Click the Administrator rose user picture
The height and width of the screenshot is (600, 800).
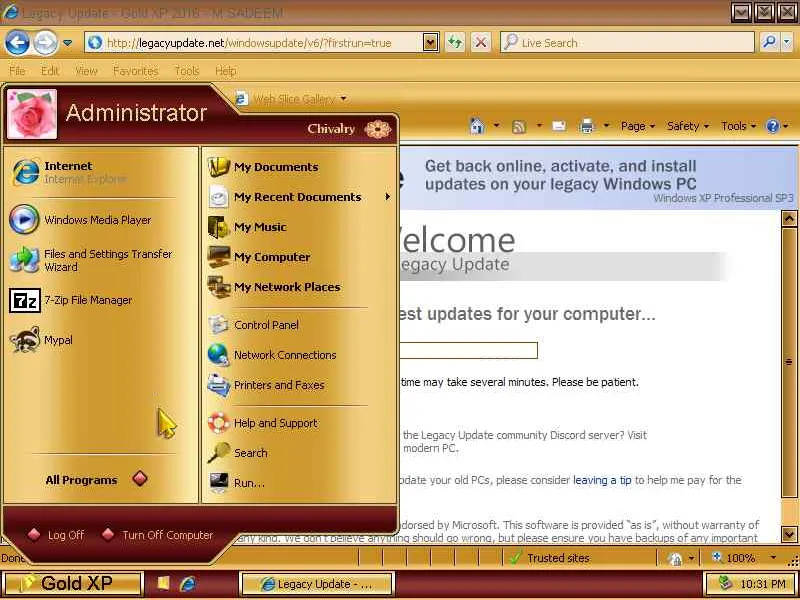(32, 114)
